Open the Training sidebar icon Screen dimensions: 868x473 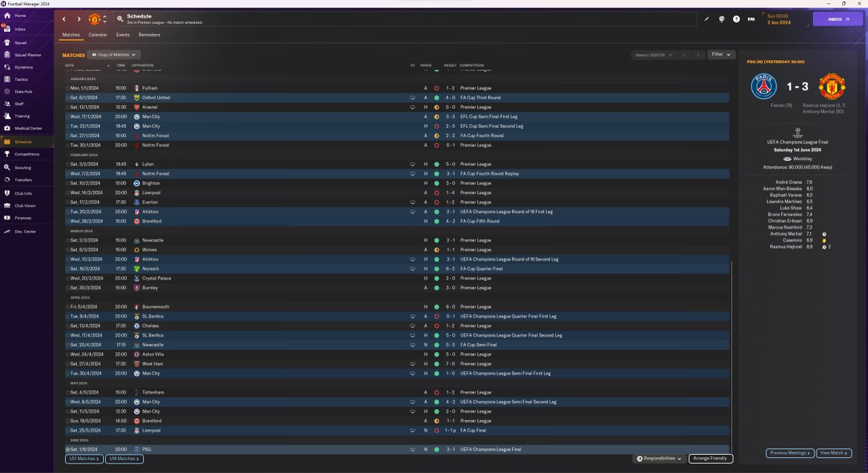[7, 116]
